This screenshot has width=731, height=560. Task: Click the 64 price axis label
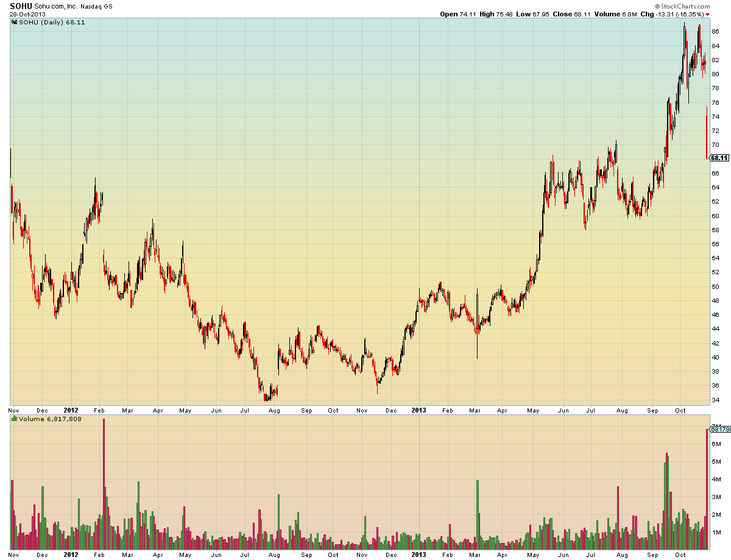coord(716,187)
